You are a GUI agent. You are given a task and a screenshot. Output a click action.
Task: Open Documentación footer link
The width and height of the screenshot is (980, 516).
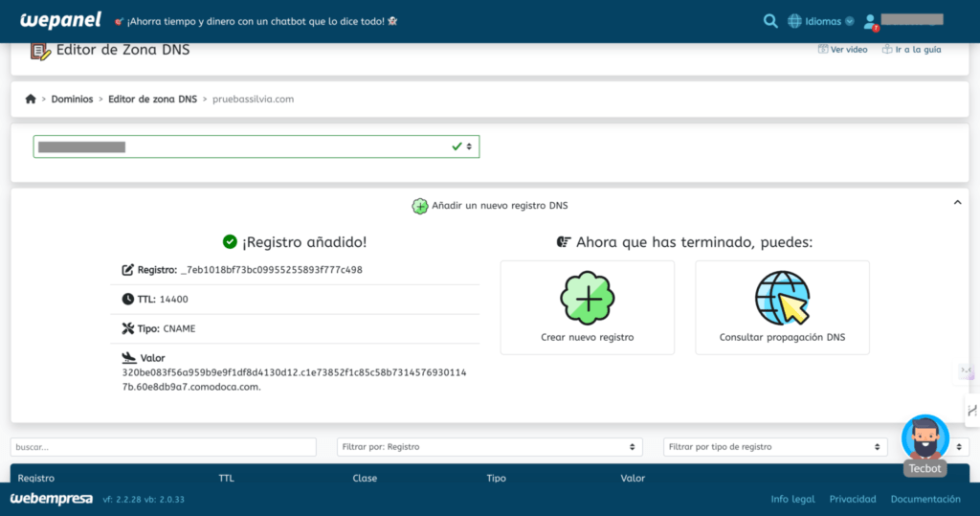(925, 499)
